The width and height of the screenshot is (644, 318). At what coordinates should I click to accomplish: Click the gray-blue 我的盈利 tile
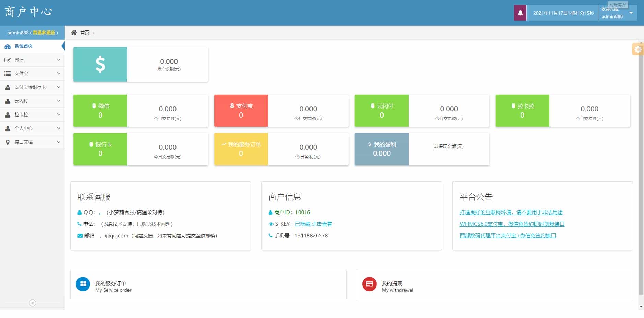[381, 149]
